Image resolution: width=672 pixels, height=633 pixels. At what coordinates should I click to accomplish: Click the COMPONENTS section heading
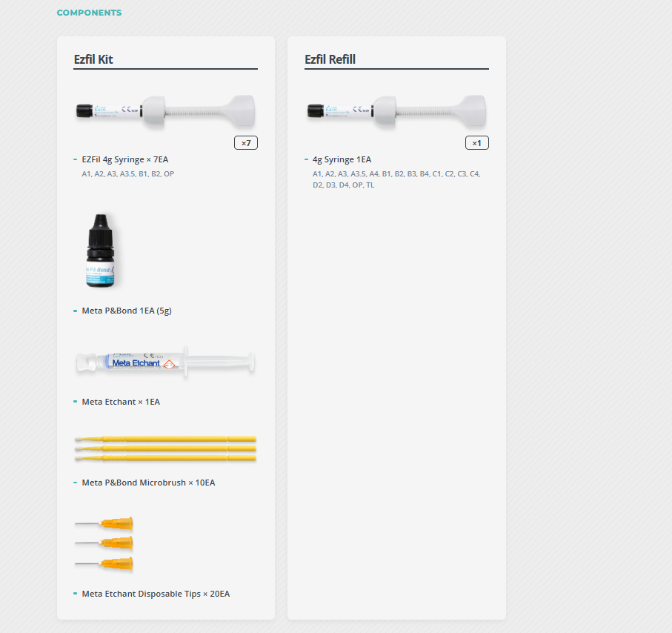tap(89, 13)
